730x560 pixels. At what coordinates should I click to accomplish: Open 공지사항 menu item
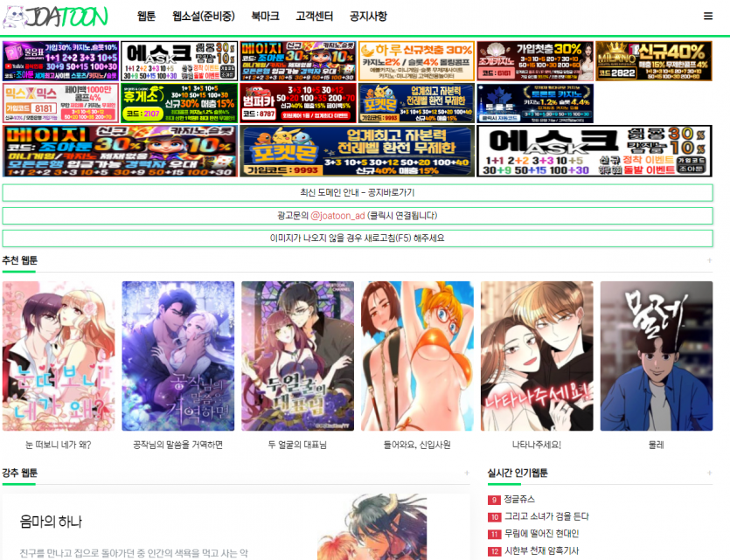pos(368,17)
